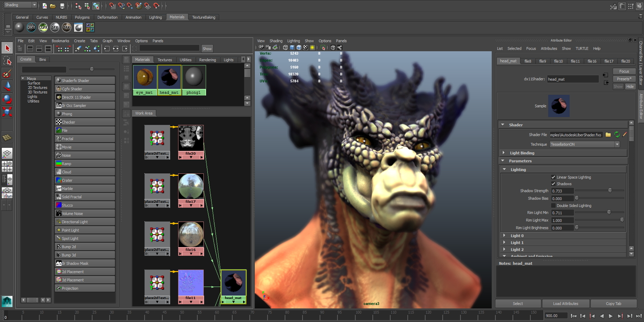The height and width of the screenshot is (322, 644).
Task: Create a Ramp texture node
Action: pos(85,164)
